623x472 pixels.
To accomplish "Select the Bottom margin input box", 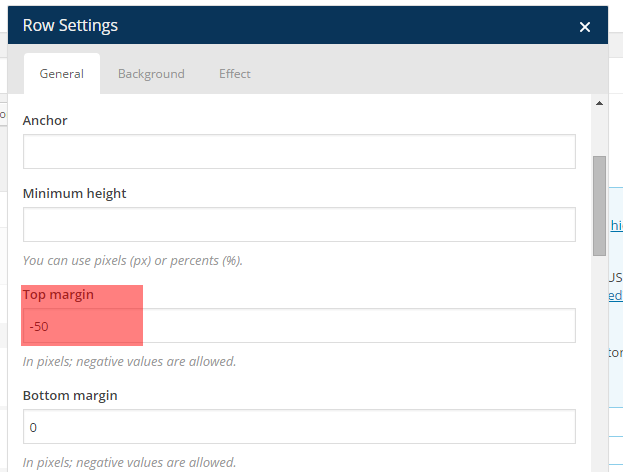I will click(299, 427).
